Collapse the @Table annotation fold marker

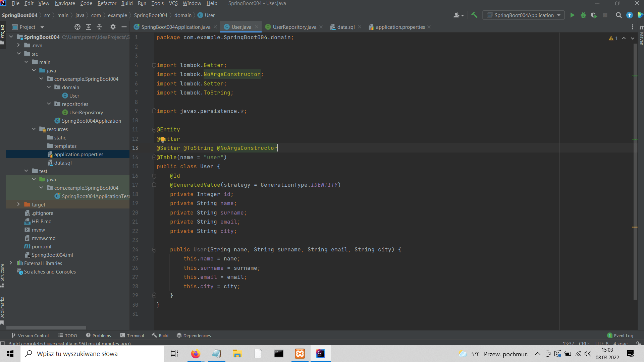click(x=154, y=157)
